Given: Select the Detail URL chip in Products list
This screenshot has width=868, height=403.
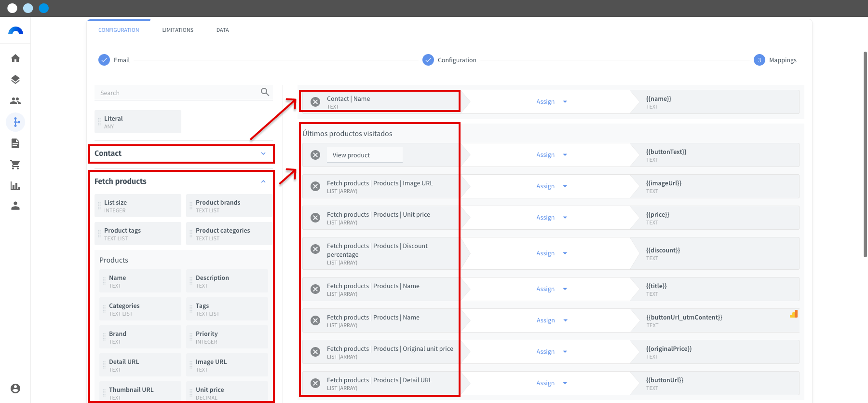Looking at the screenshot, I should click(x=140, y=365).
